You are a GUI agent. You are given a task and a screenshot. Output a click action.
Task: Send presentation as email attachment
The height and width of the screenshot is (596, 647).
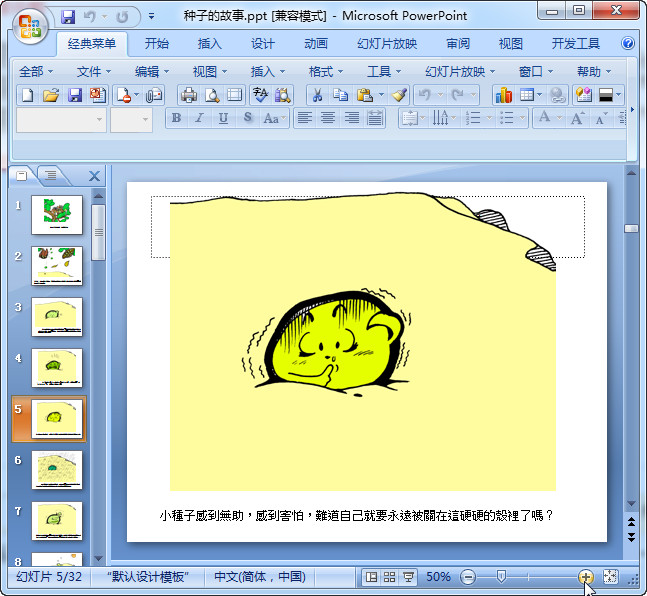[x=154, y=95]
